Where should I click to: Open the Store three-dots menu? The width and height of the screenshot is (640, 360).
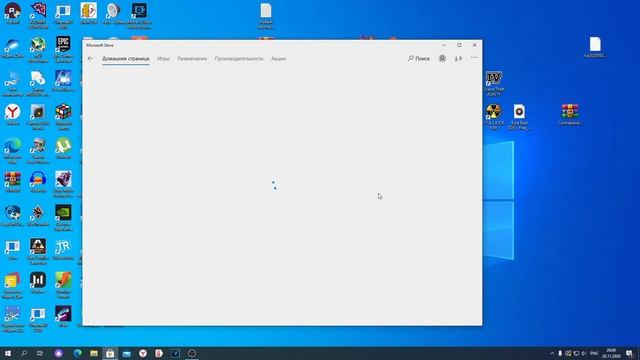coord(474,58)
